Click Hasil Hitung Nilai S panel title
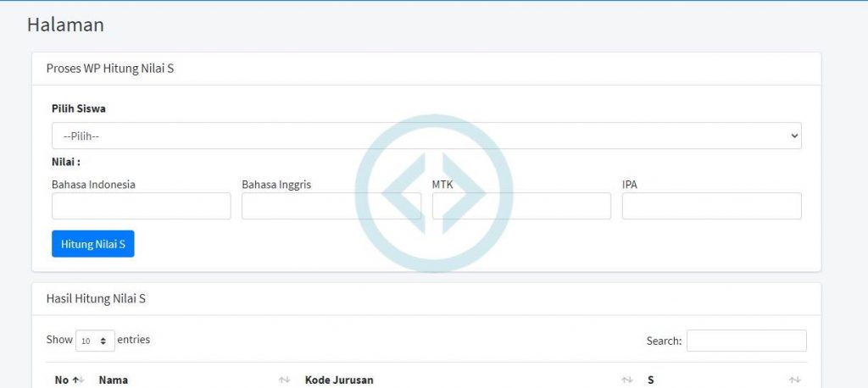 [96, 298]
